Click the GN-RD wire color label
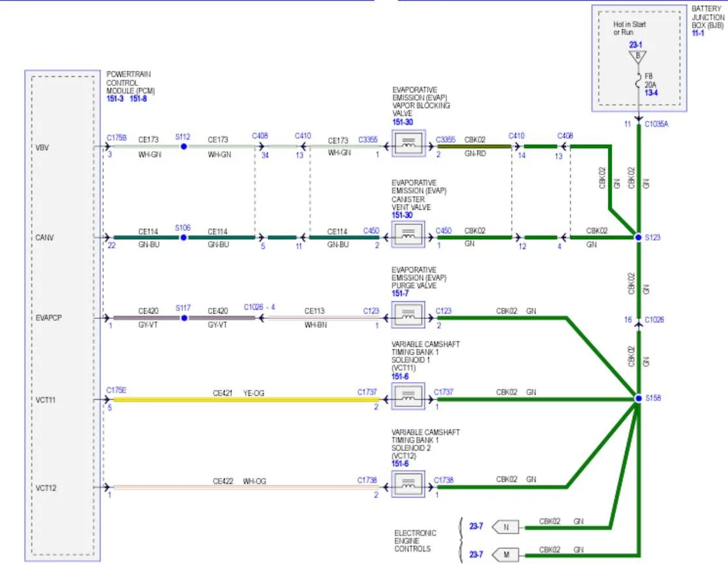728x564 pixels. (475, 153)
